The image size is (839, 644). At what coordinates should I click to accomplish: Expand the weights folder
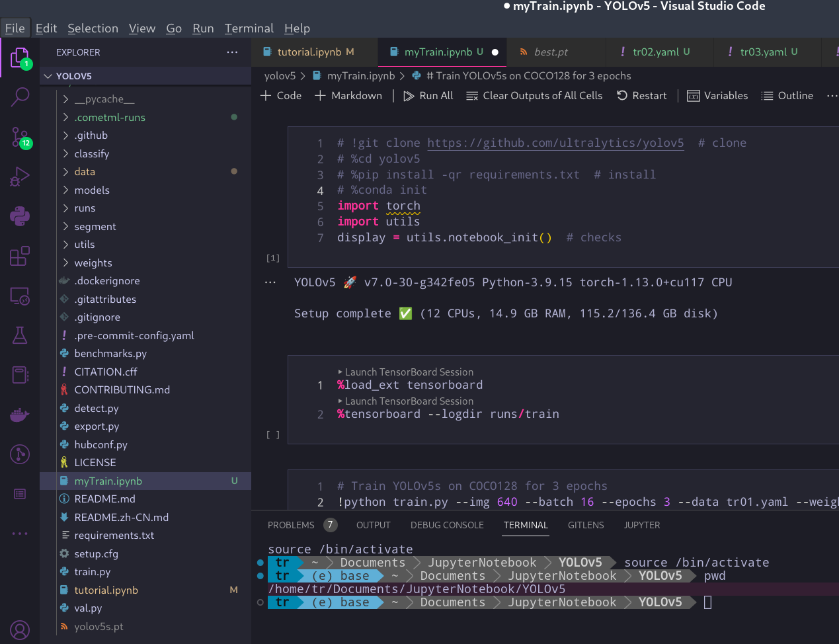click(145, 262)
